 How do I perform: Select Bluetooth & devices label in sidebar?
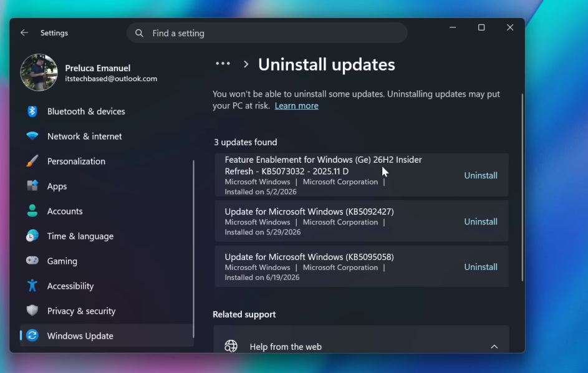coord(86,112)
